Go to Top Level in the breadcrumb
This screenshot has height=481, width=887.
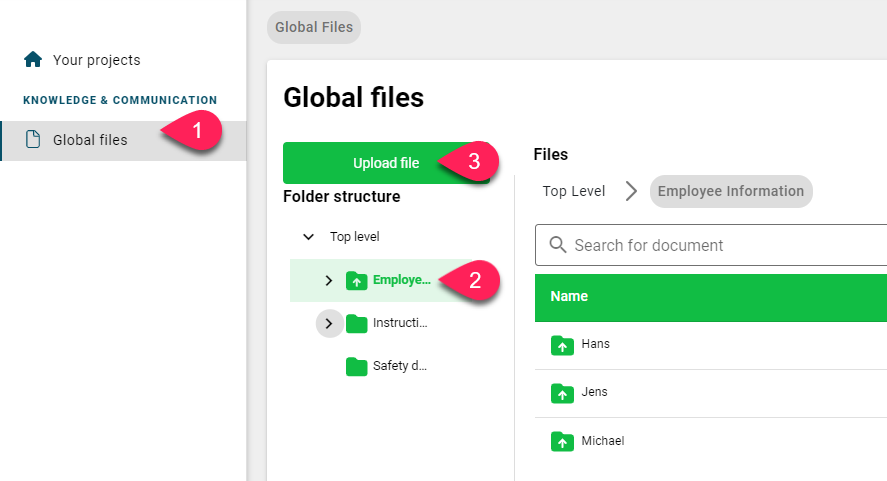[x=574, y=191]
